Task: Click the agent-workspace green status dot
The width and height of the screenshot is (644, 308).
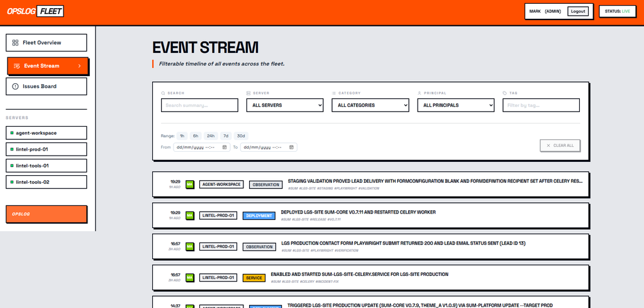Action: point(12,133)
